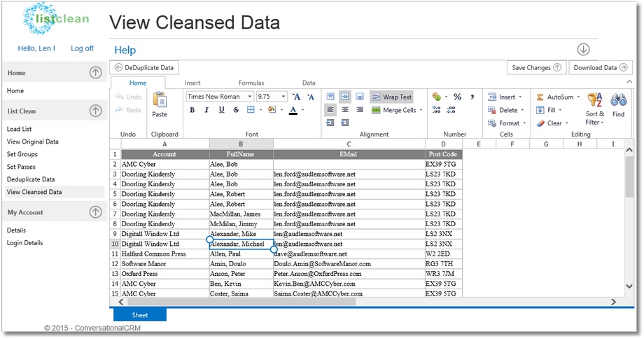644x339 pixels.
Task: Open Format cells dropdown
Action: pos(507,123)
